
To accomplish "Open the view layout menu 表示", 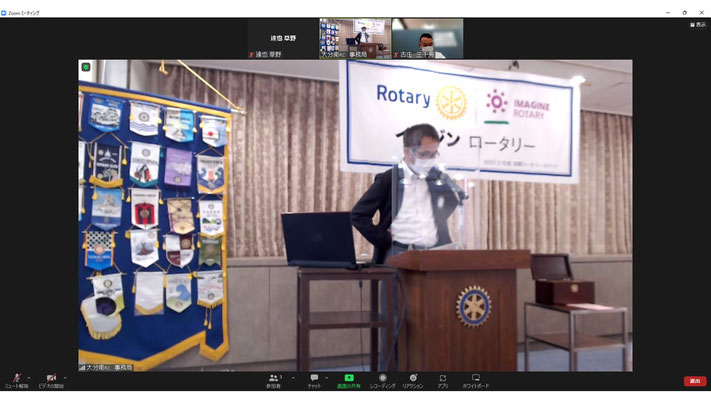I will tap(698, 24).
